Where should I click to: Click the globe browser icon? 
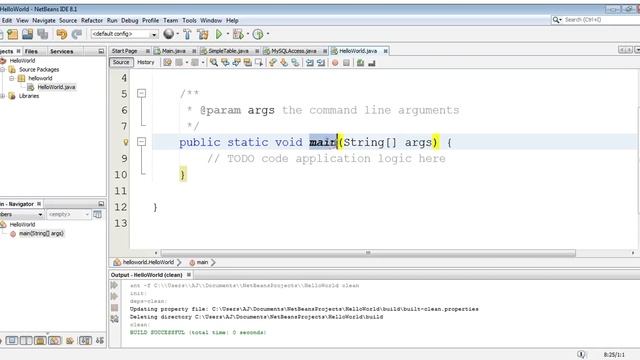pyautogui.click(x=168, y=34)
